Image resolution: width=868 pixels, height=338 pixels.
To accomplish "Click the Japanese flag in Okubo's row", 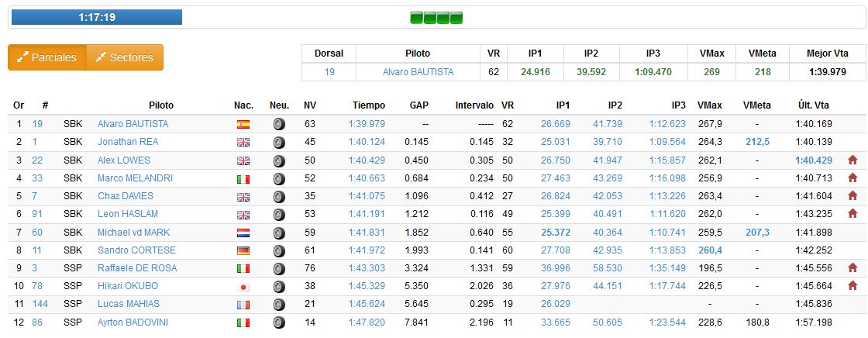I will click(x=243, y=287).
